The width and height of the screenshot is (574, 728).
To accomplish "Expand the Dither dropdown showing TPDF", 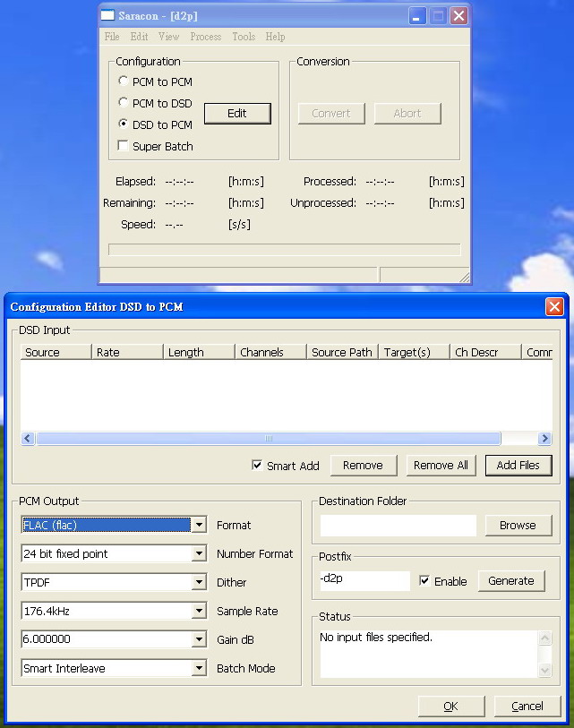I will (199, 582).
